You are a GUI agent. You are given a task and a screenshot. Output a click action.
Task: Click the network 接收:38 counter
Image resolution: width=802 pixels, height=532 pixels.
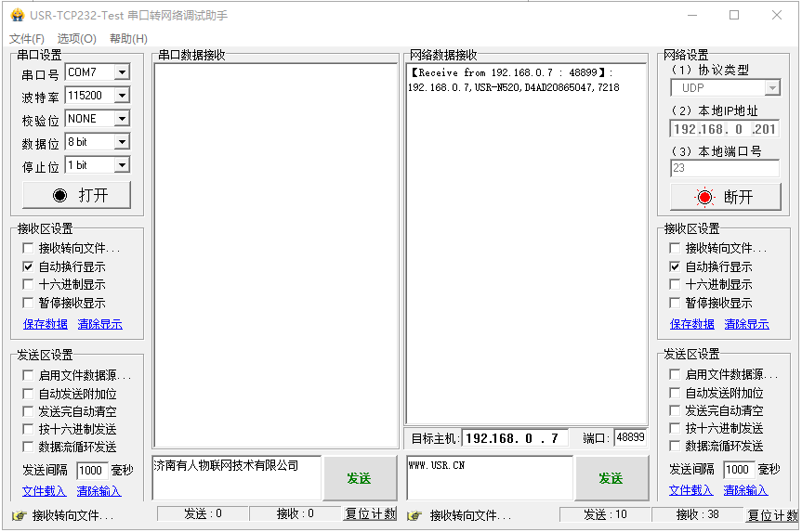(x=697, y=514)
